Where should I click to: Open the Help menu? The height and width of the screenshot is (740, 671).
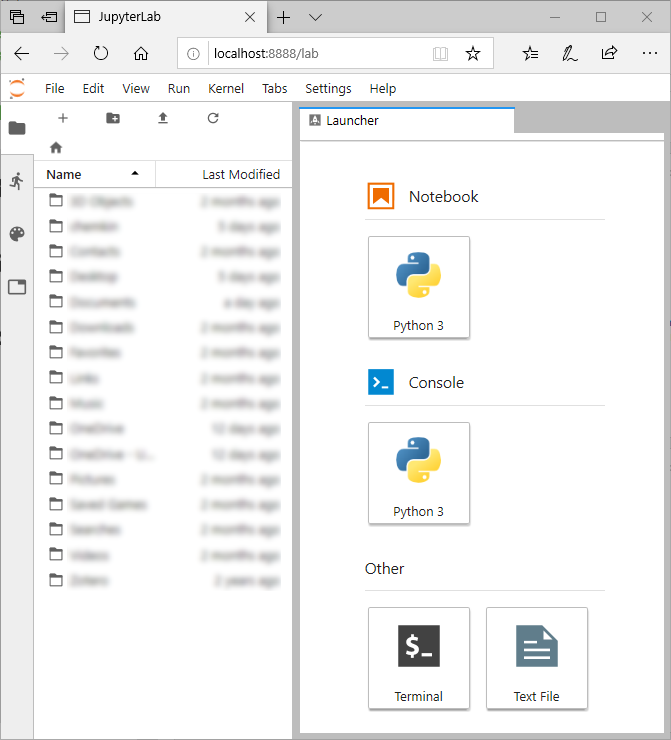383,88
